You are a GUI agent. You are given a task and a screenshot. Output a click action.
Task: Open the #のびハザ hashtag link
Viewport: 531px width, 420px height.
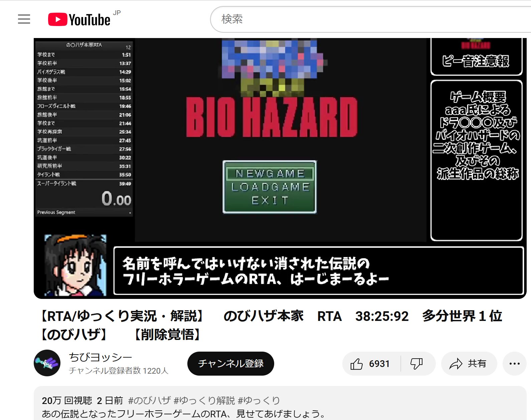149,400
